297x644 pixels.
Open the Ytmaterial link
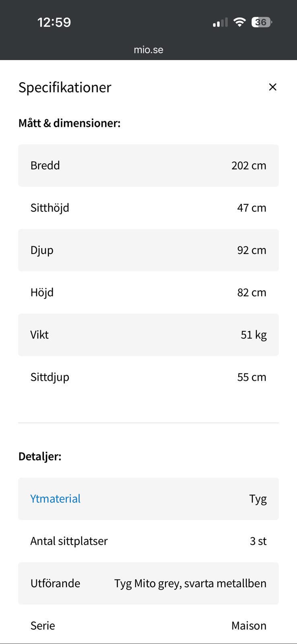(x=56, y=499)
